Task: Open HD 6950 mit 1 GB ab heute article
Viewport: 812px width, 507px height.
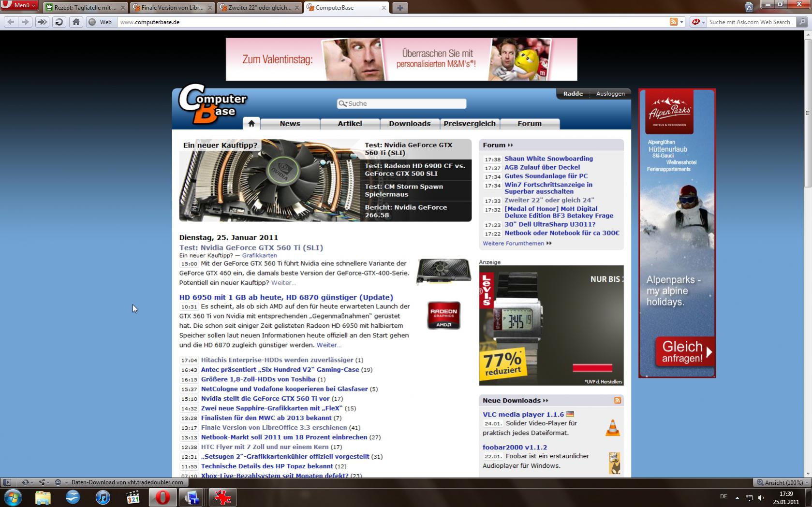Action: click(x=286, y=297)
